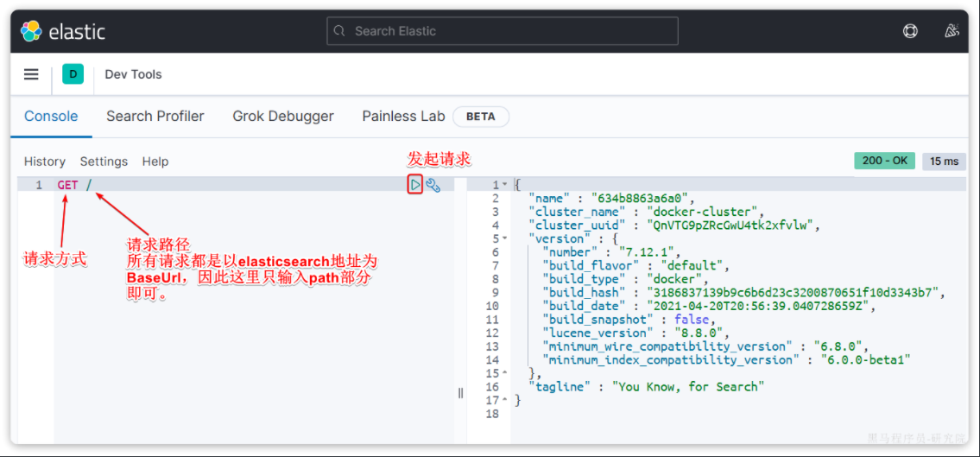This screenshot has height=457, width=980.
Task: Click the version number 7.12.1
Action: click(646, 252)
